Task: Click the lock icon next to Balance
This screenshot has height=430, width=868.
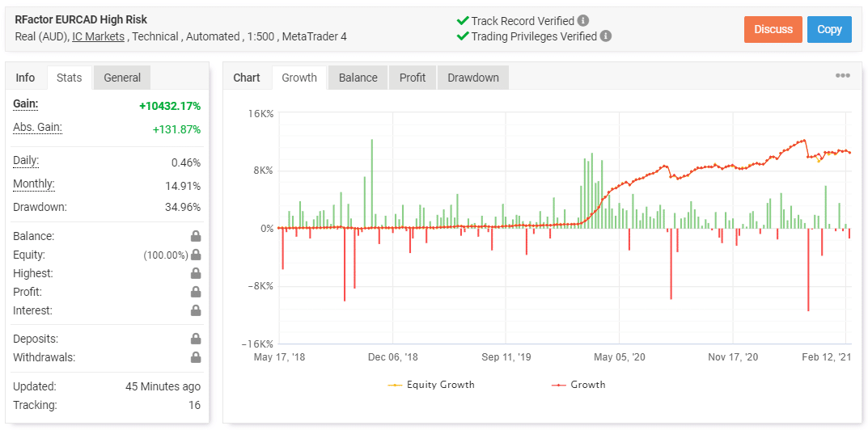Action: click(195, 237)
